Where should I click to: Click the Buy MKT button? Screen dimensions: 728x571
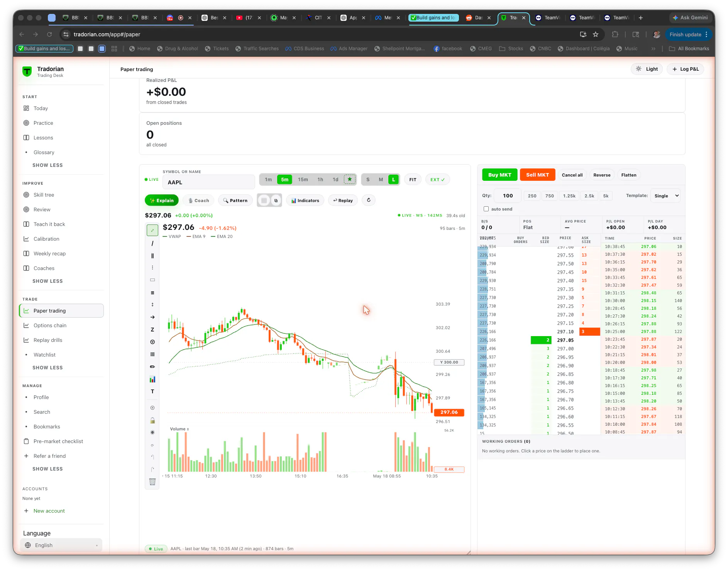[x=499, y=175]
